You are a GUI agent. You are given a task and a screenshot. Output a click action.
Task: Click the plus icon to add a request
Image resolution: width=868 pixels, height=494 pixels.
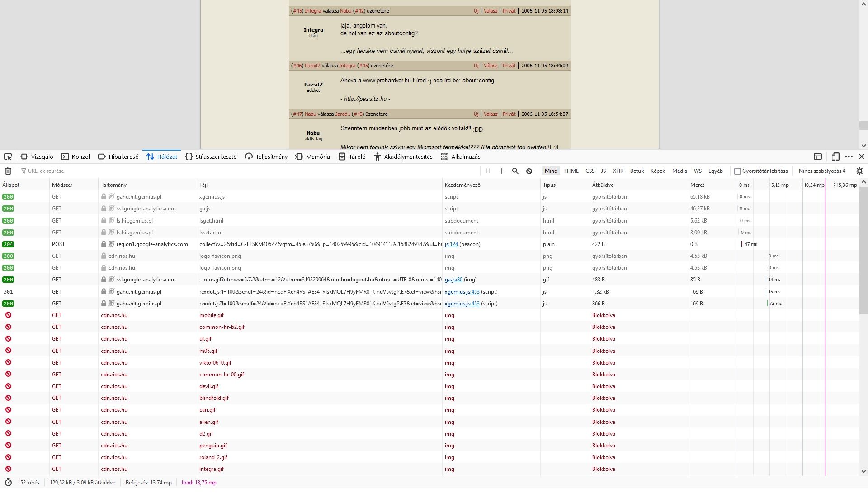click(501, 171)
